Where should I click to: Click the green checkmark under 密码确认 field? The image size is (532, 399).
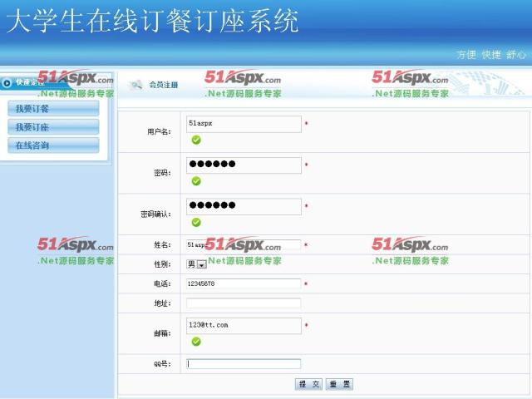196,223
